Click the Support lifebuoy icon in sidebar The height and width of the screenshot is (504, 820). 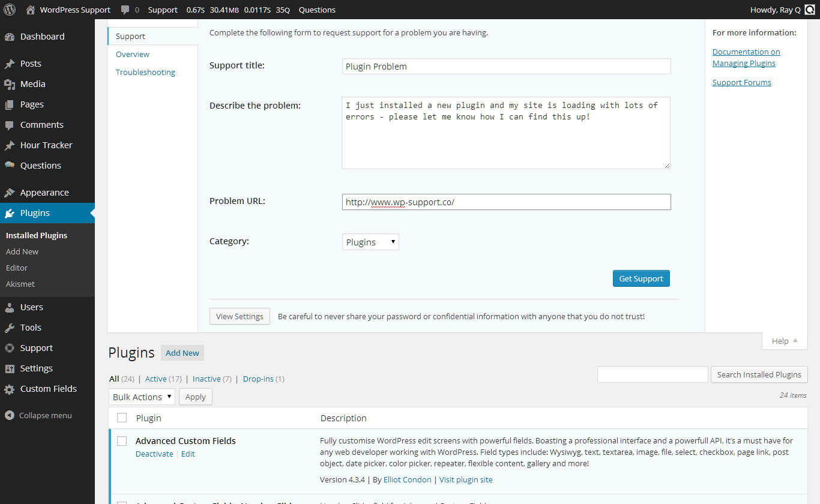tap(10, 348)
